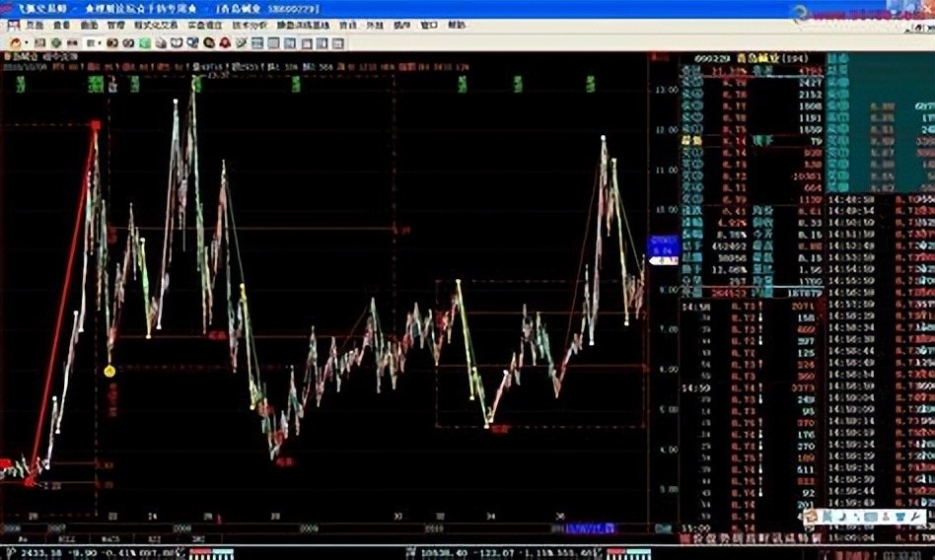Open the text dropdown in the toolbar
Image resolution: width=935 pixels, height=560 pixels.
[x=95, y=43]
